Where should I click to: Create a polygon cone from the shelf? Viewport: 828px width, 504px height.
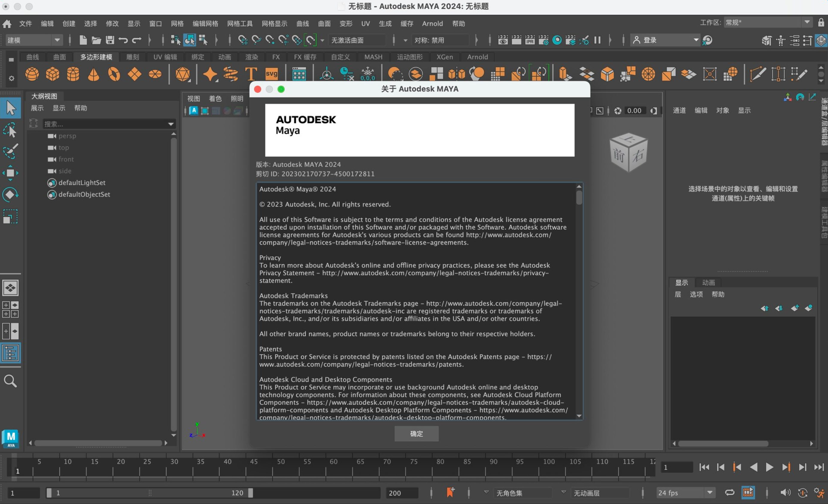pyautogui.click(x=93, y=74)
